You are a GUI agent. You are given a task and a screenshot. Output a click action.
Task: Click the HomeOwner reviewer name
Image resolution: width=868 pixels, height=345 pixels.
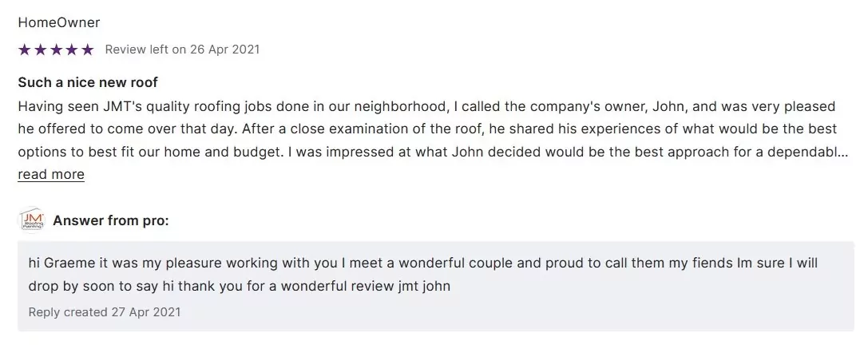point(59,22)
